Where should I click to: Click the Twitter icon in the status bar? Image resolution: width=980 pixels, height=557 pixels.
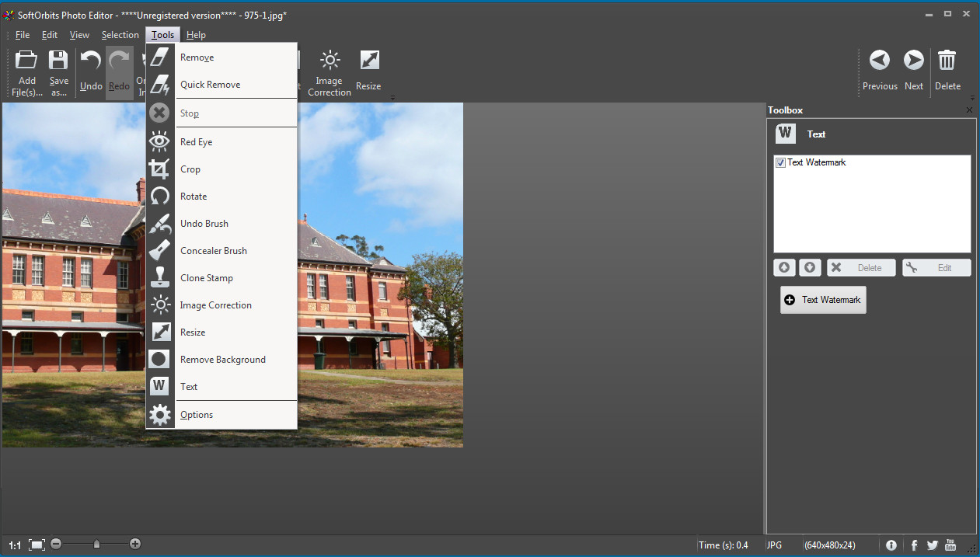[x=932, y=545]
